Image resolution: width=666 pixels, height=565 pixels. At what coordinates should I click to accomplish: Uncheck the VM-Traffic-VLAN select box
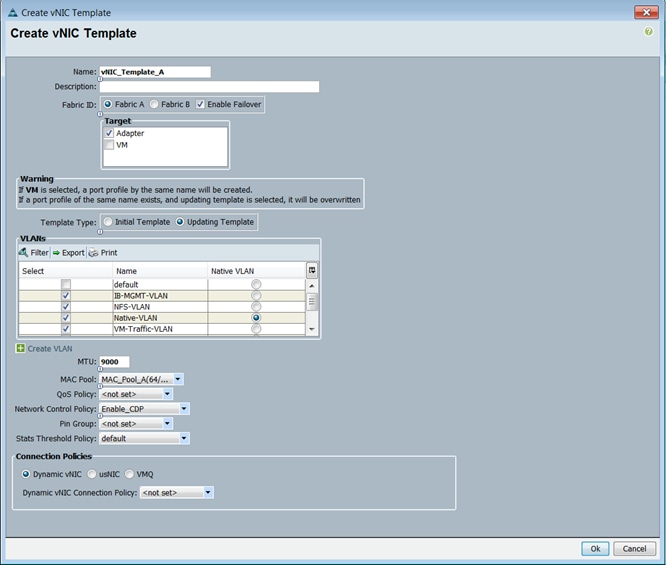[x=66, y=329]
